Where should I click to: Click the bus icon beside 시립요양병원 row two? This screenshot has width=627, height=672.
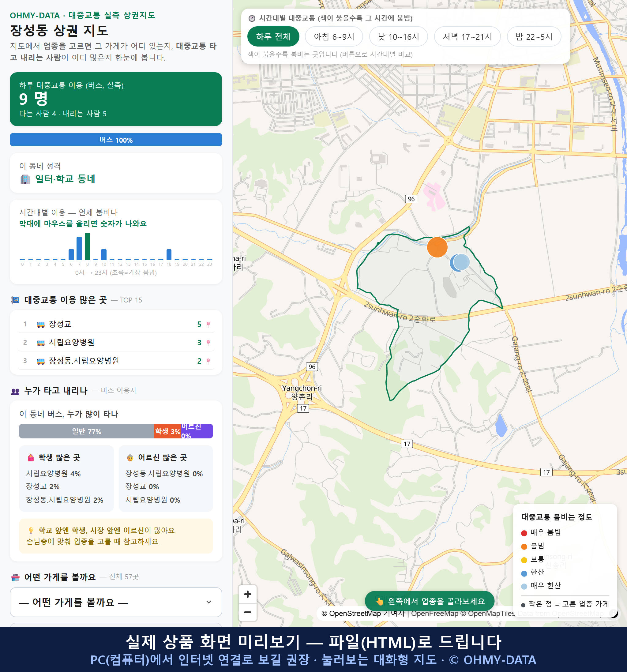tap(40, 343)
